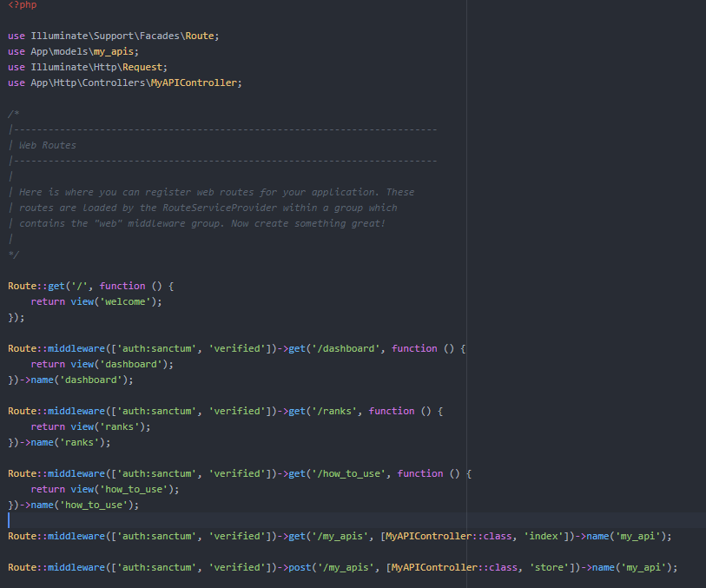Image resolution: width=706 pixels, height=588 pixels.
Task: Click 'MyAPIController' in the use statement
Action: (194, 83)
